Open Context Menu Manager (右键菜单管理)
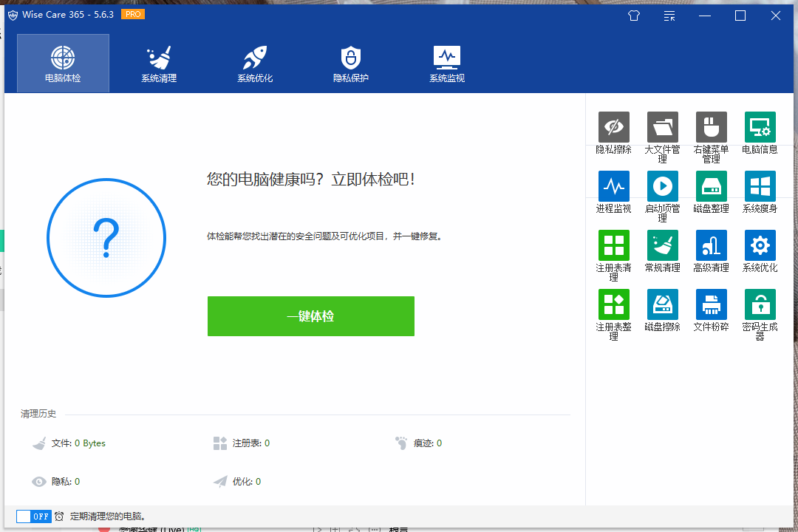 [x=710, y=127]
